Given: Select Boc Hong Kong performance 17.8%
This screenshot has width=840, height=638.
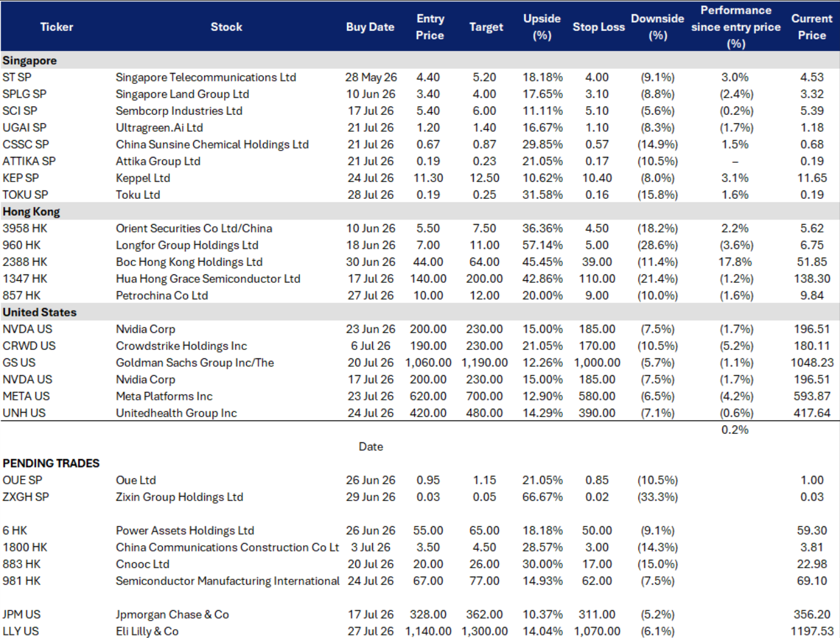Looking at the screenshot, I should (x=735, y=262).
